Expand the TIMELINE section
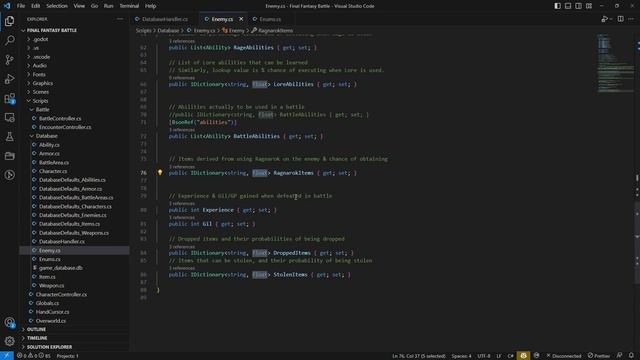Image resolution: width=640 pixels, height=360 pixels. (37, 338)
